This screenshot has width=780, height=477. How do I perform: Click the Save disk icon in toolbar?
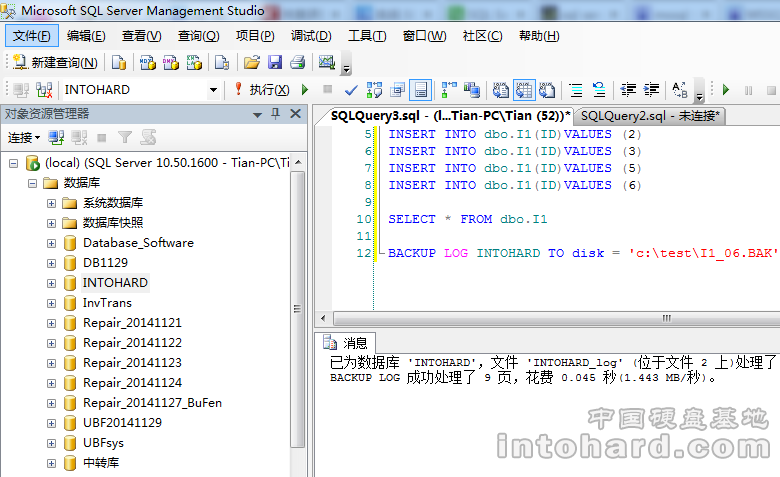pyautogui.click(x=274, y=62)
